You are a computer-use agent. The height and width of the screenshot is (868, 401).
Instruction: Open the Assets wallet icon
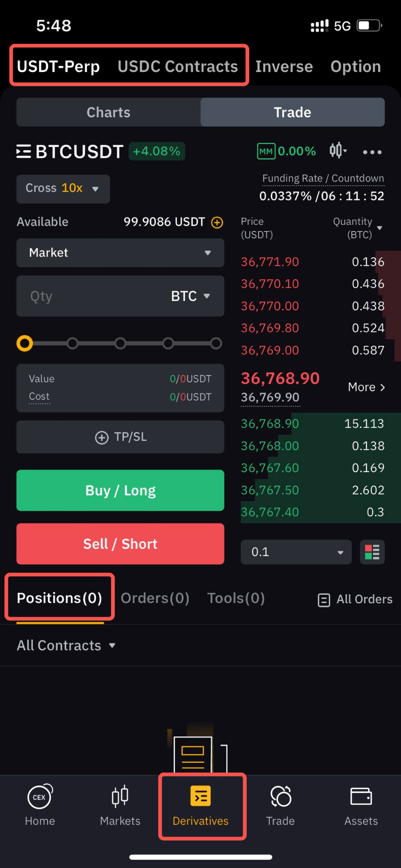point(361,796)
